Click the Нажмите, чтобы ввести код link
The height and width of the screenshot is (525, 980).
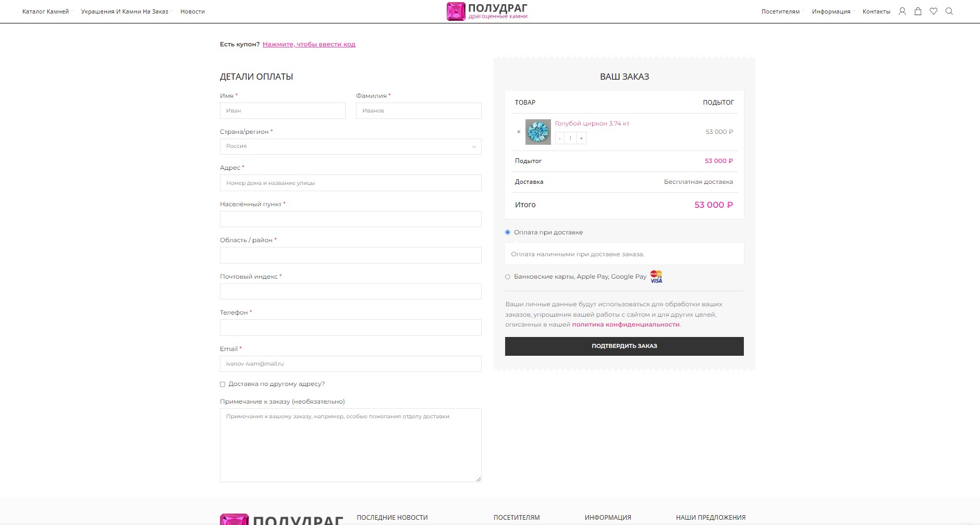point(309,44)
